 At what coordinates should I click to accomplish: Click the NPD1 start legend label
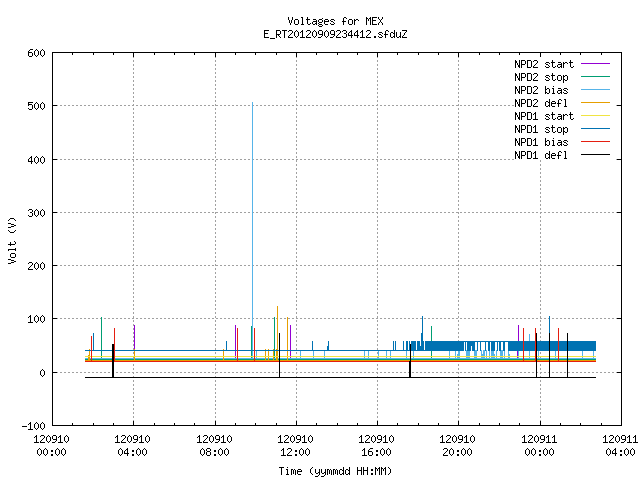[544, 116]
